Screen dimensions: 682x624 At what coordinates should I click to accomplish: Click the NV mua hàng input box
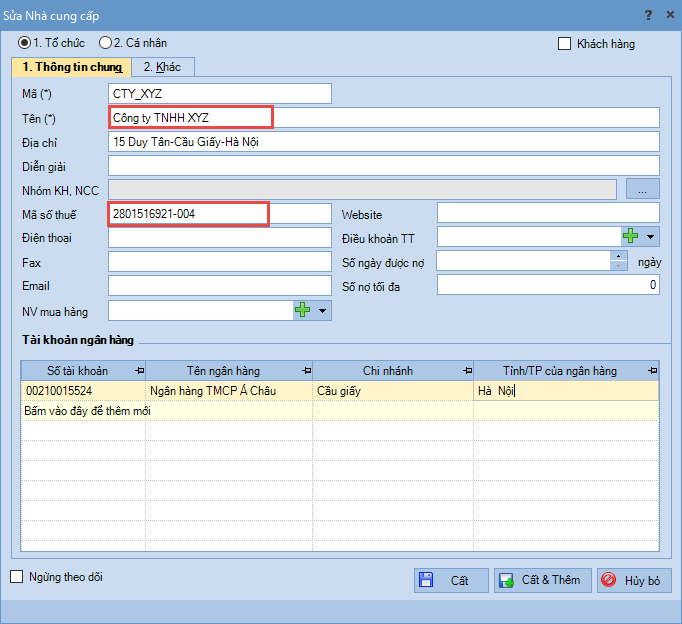pyautogui.click(x=201, y=310)
